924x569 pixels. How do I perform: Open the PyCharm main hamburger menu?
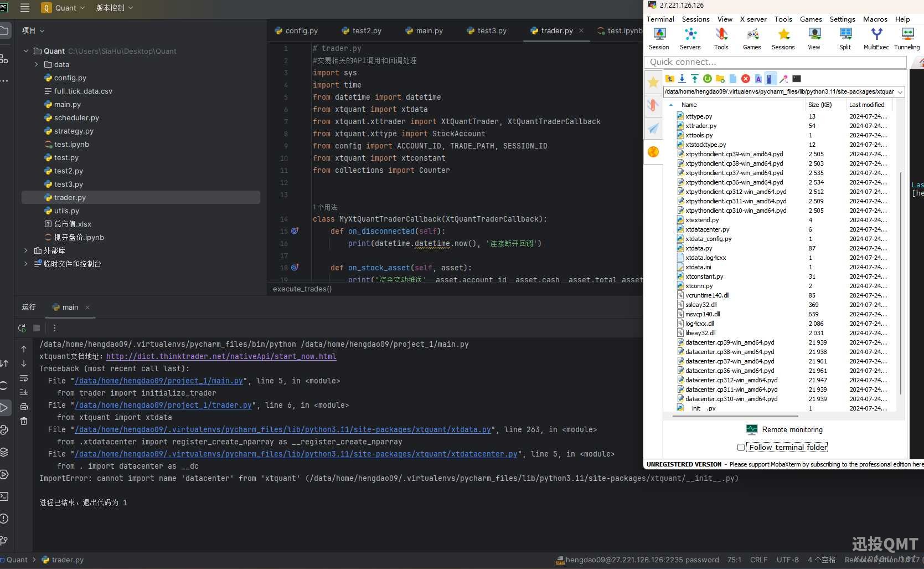(x=24, y=8)
